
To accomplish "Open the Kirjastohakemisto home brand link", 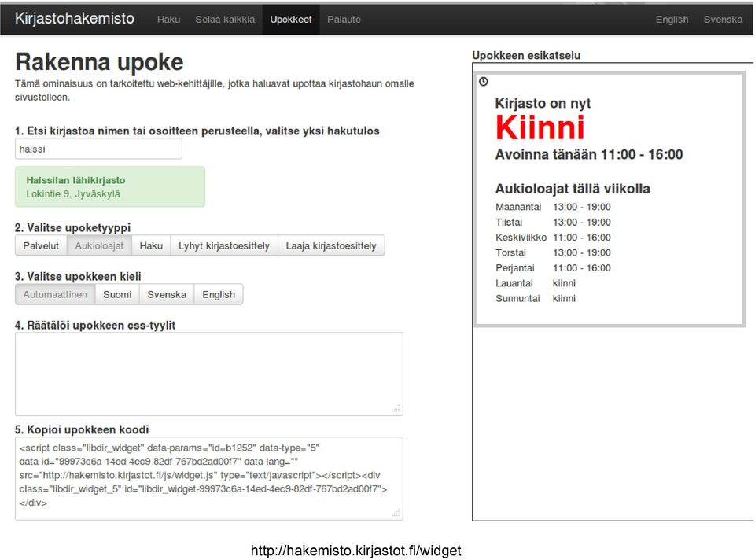I will pos(75,19).
